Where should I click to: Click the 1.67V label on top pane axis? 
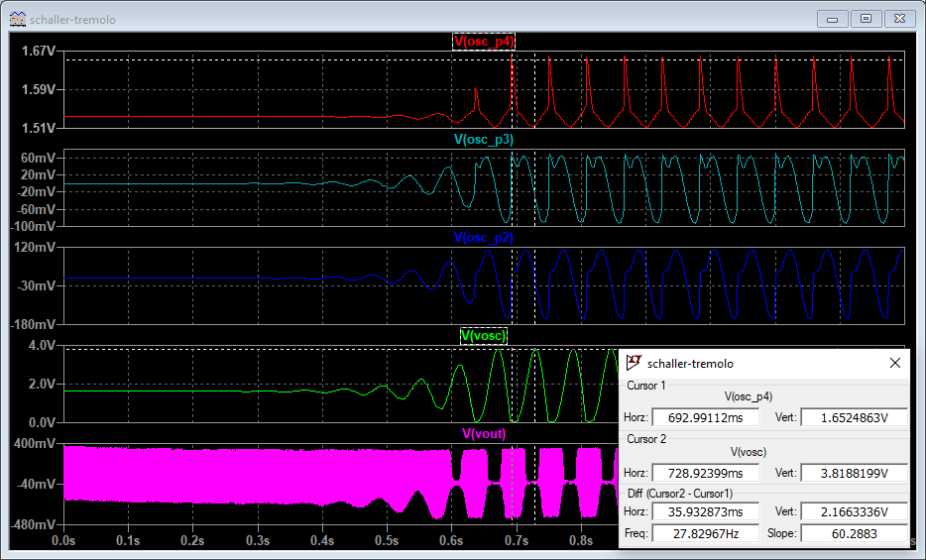[x=38, y=52]
